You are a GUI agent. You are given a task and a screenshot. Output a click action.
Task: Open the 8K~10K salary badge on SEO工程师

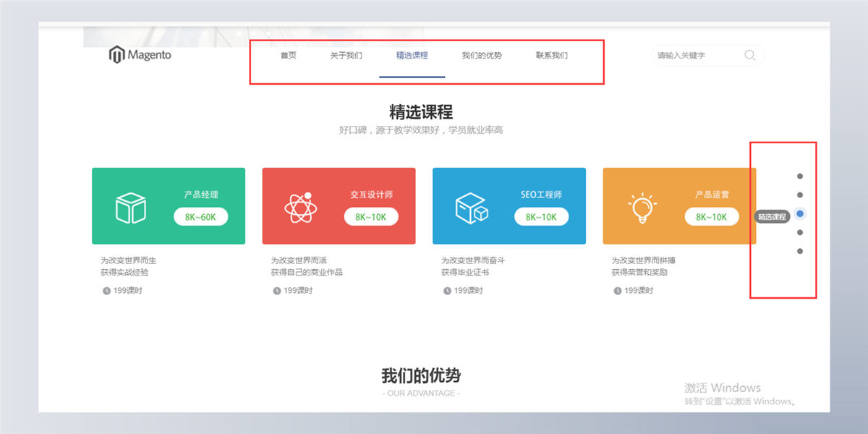coord(541,216)
